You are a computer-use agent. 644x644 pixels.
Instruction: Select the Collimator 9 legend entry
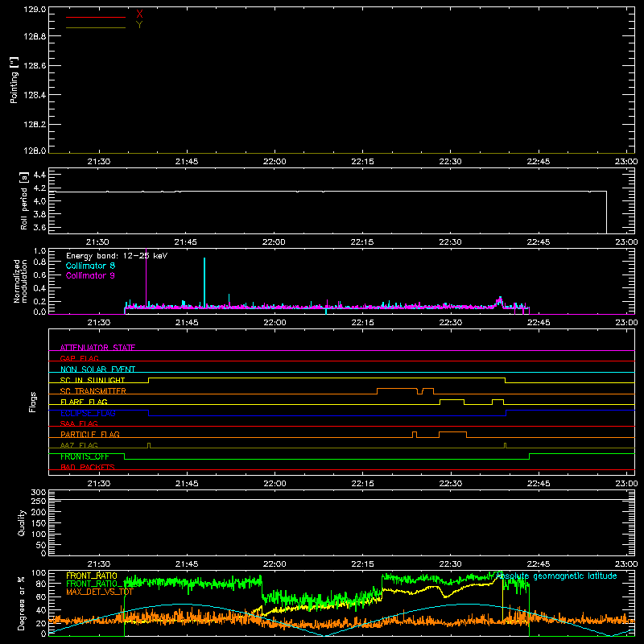tap(90, 275)
